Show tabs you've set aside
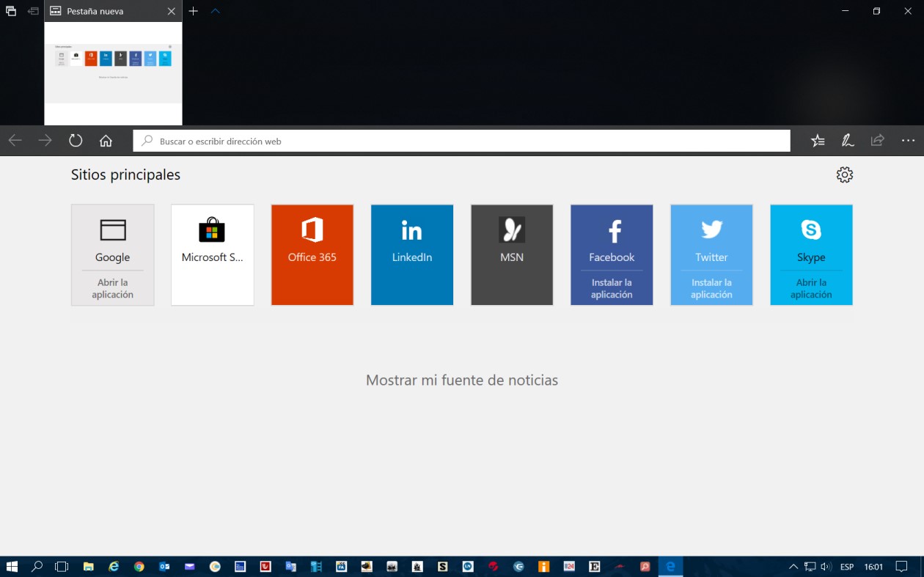Screen dimensions: 924x577 pos(11,11)
